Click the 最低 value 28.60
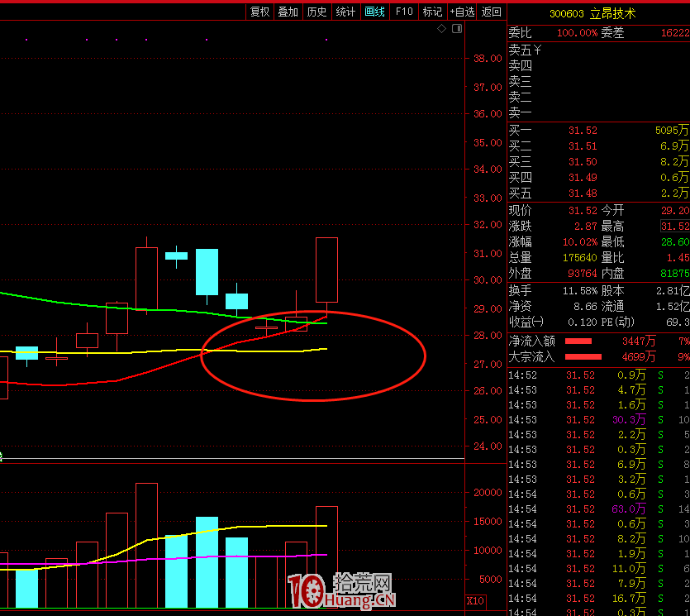Screen dimensions: 690x616 tap(675, 242)
